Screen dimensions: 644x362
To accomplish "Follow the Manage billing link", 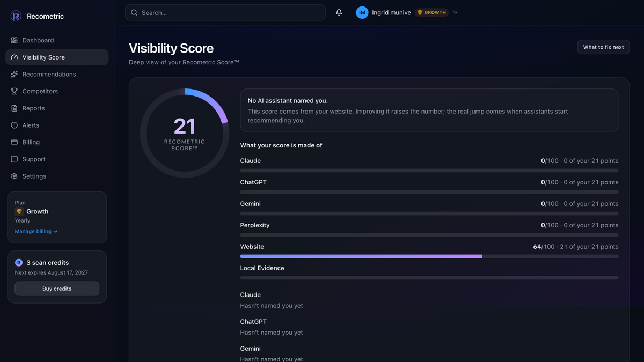I will pos(36,231).
